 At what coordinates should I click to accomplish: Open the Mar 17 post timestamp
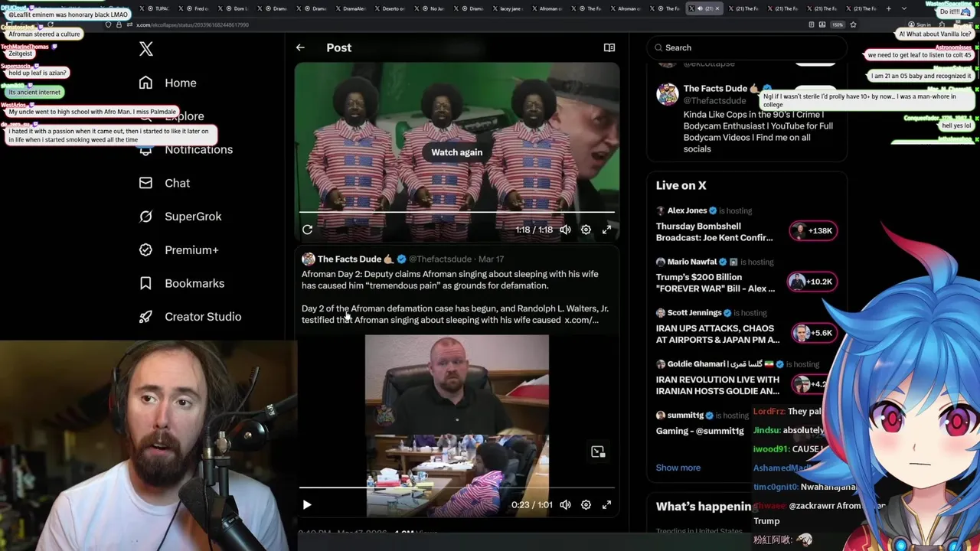coord(491,259)
